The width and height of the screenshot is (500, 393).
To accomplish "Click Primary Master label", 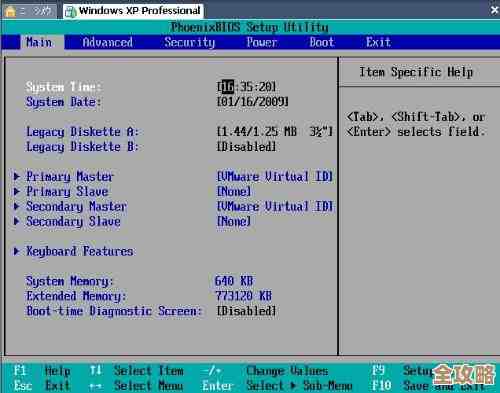I will pyautogui.click(x=70, y=177).
